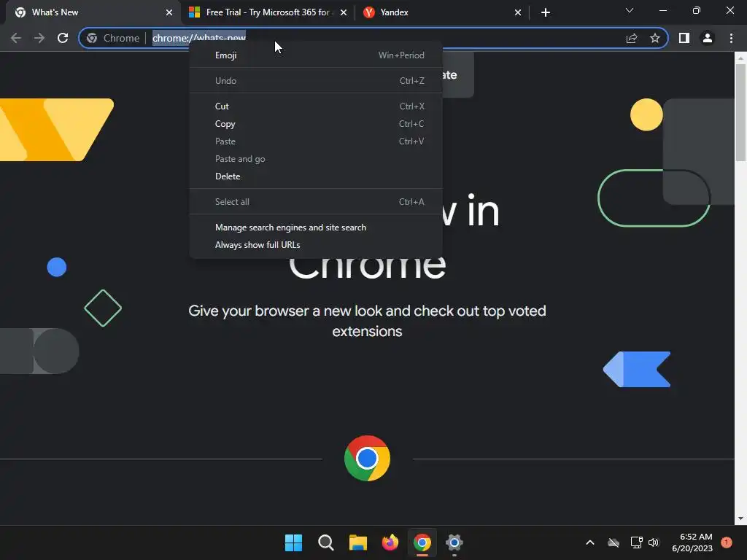Open the side panel icon

click(x=684, y=38)
